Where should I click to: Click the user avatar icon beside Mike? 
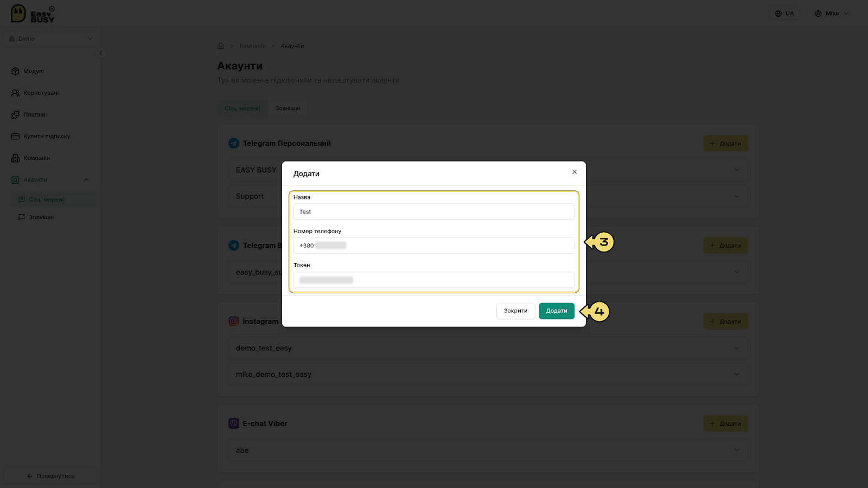818,14
